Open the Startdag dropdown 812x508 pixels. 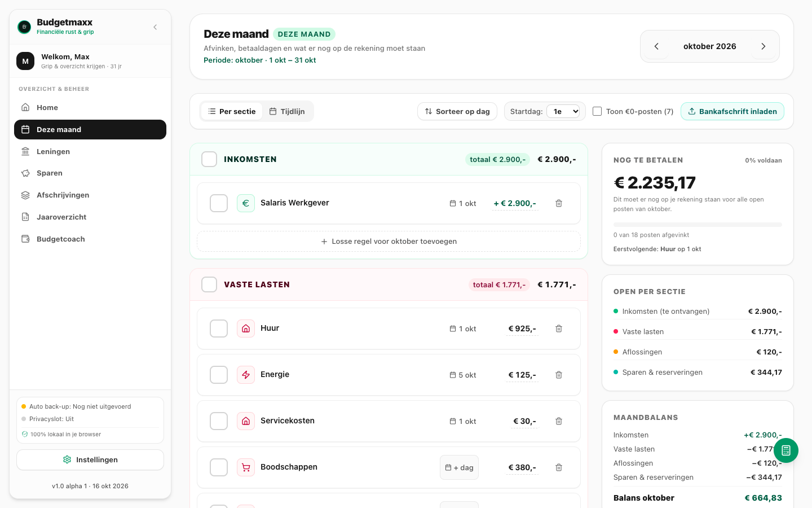tap(563, 111)
